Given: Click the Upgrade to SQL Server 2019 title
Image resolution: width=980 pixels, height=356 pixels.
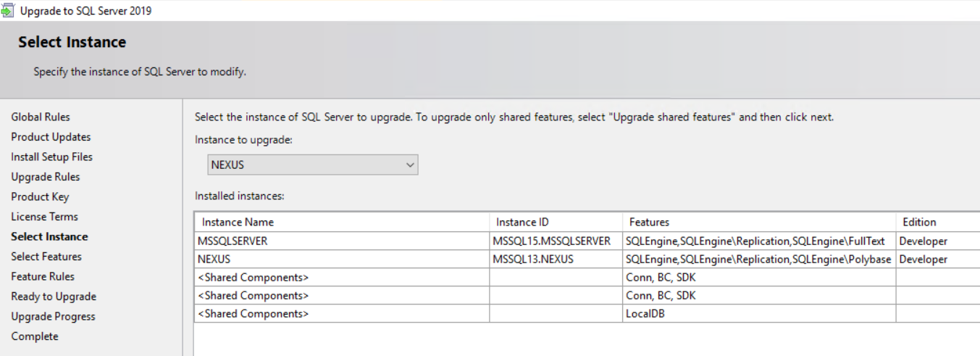Looking at the screenshot, I should tap(86, 11).
